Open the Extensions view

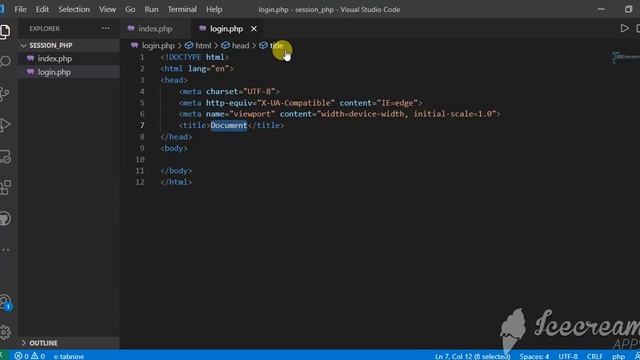click(5, 187)
